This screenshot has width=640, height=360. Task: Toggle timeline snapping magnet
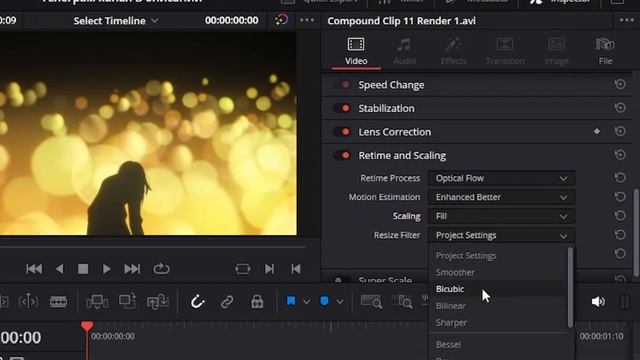point(198,302)
